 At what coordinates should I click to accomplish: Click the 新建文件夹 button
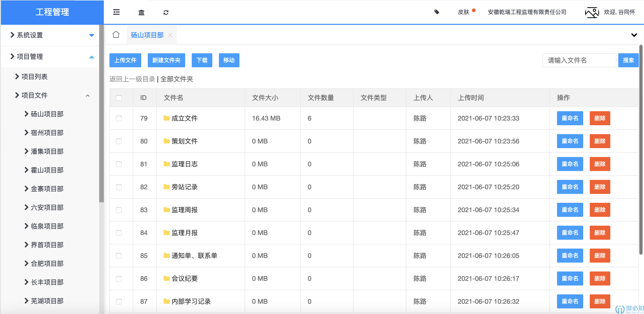166,60
